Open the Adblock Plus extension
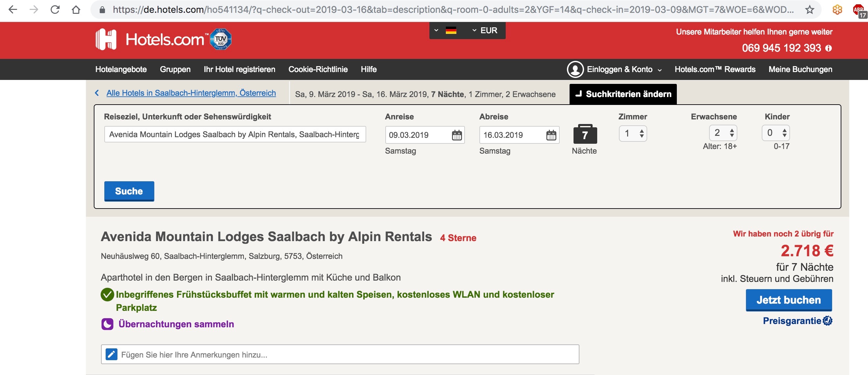The height and width of the screenshot is (375, 868). click(859, 11)
